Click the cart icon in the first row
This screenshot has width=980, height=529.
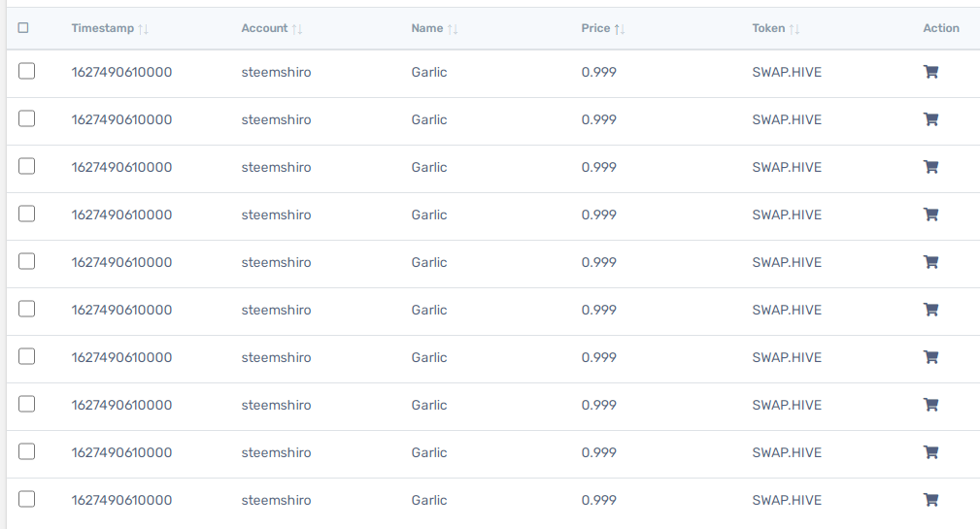930,72
